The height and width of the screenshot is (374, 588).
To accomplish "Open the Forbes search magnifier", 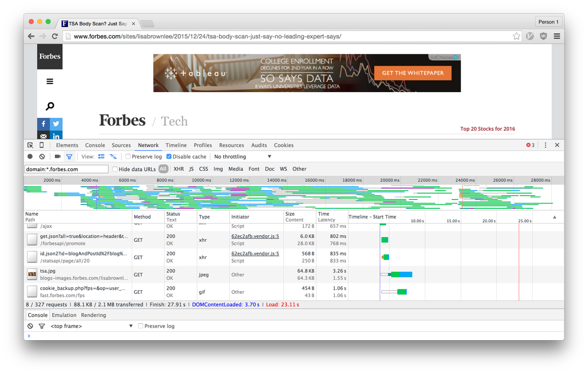I will [50, 106].
